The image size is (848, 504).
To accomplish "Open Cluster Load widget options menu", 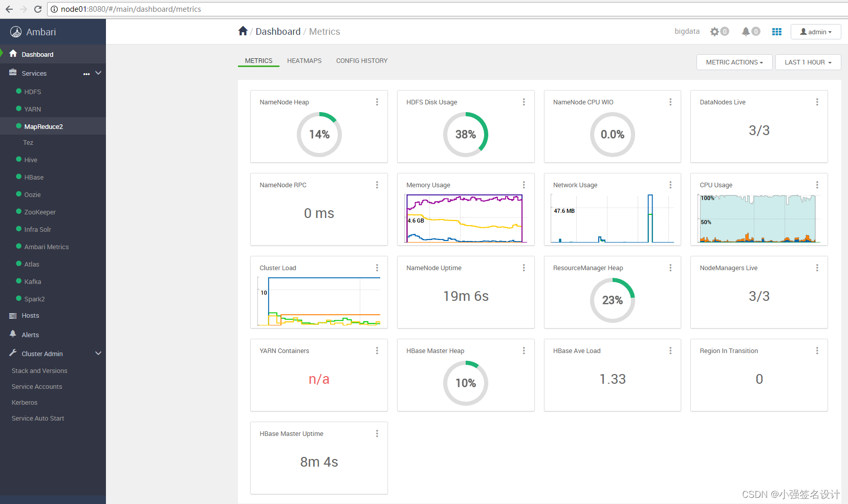I will [x=377, y=268].
